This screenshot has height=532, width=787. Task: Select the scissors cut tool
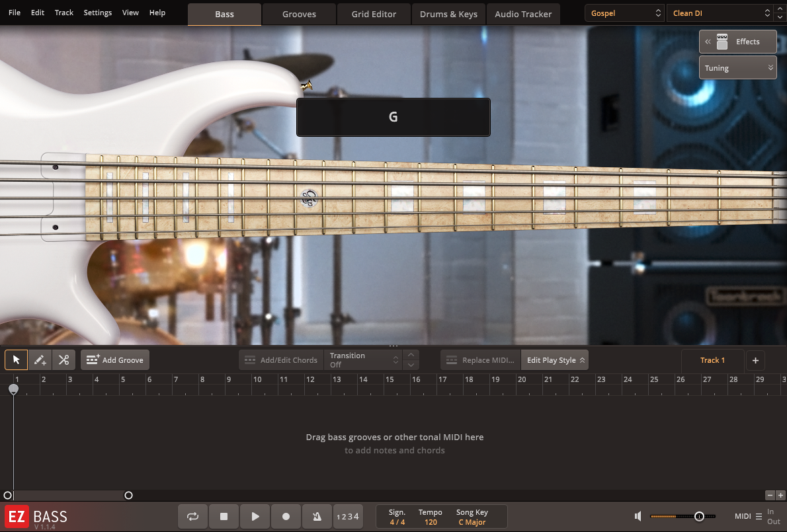click(63, 360)
